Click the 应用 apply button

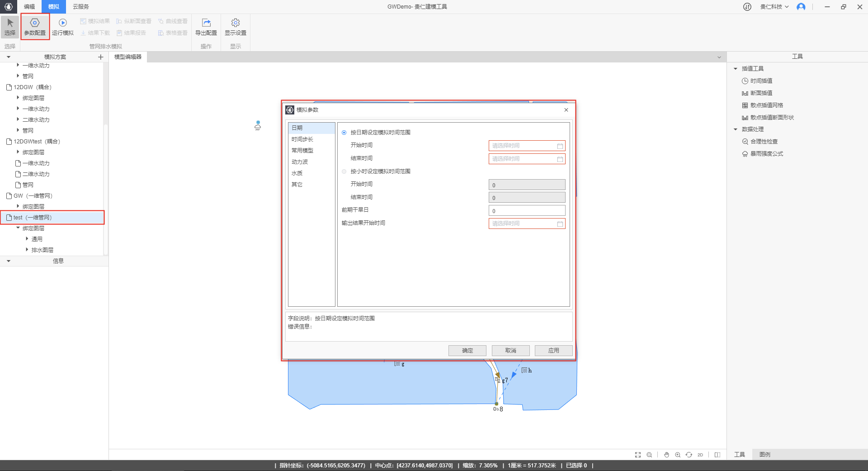tap(553, 351)
